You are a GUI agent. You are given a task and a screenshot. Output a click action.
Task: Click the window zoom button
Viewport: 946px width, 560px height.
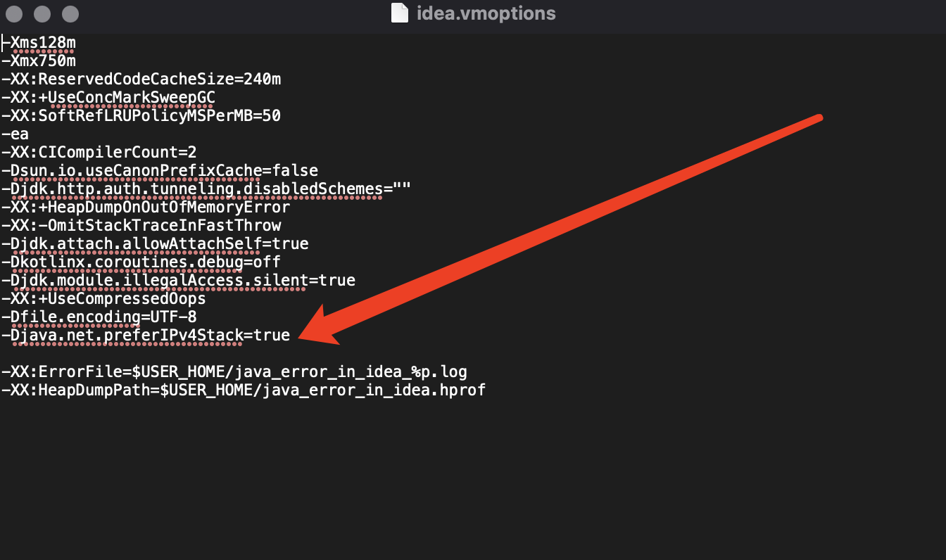click(70, 13)
